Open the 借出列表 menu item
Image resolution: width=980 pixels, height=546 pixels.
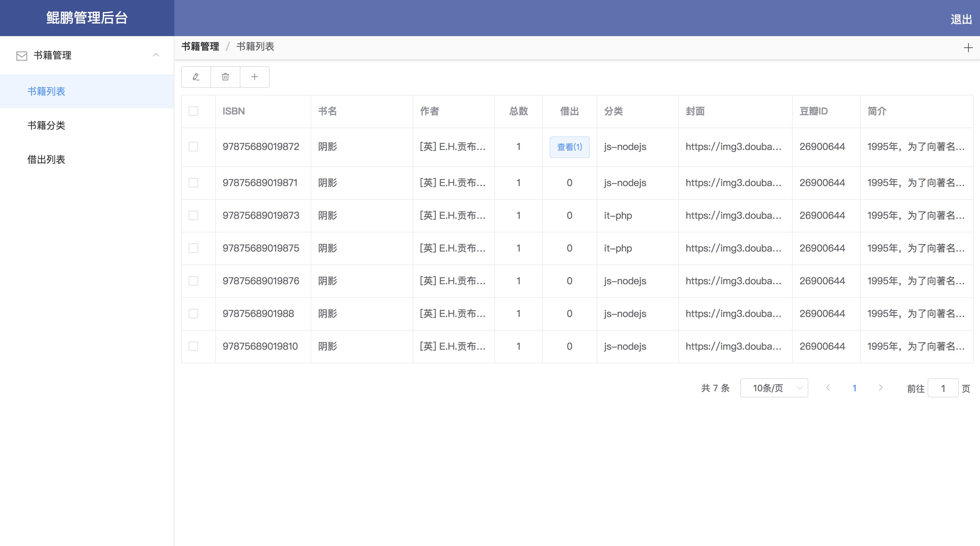46,159
